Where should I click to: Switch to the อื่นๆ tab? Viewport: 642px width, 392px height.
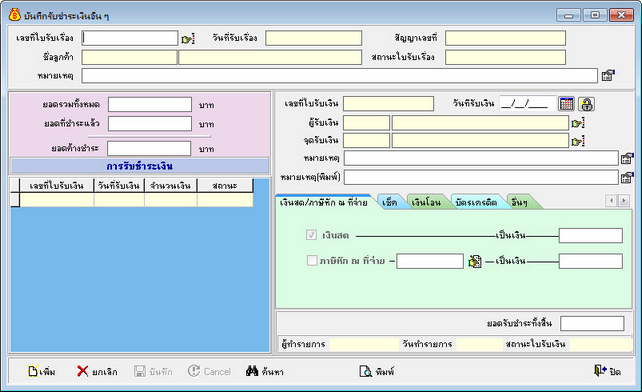(520, 202)
